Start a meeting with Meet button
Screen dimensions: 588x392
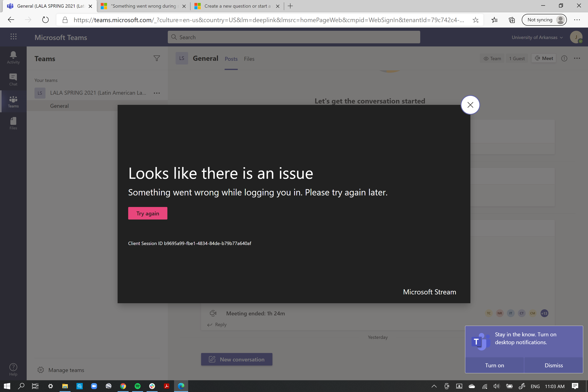pos(544,58)
